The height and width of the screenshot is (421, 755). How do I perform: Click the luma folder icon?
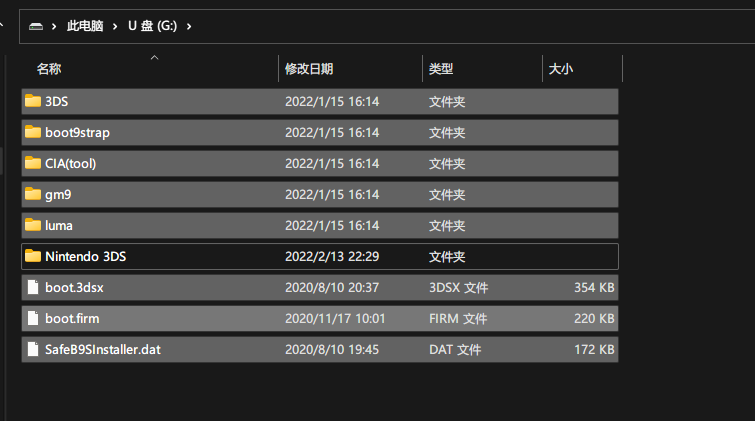(33, 225)
